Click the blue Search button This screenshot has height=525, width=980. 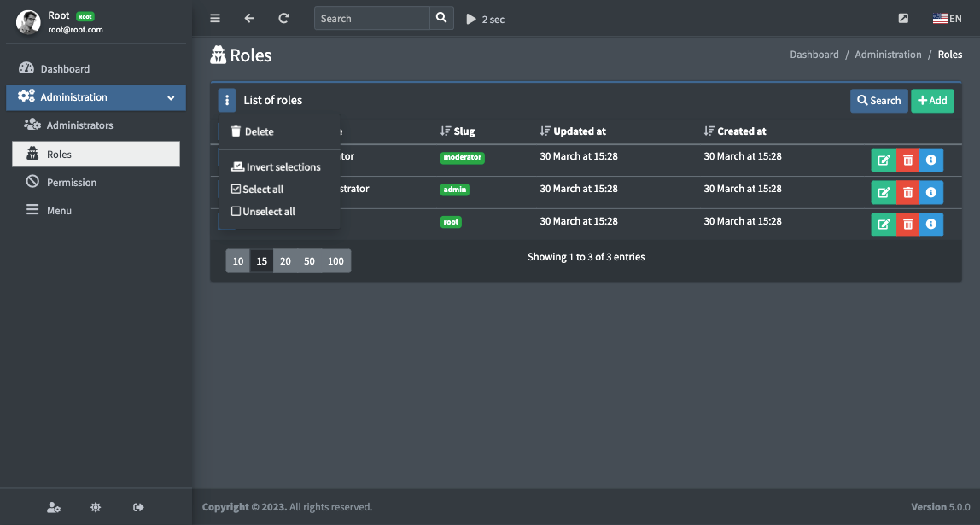(x=878, y=101)
